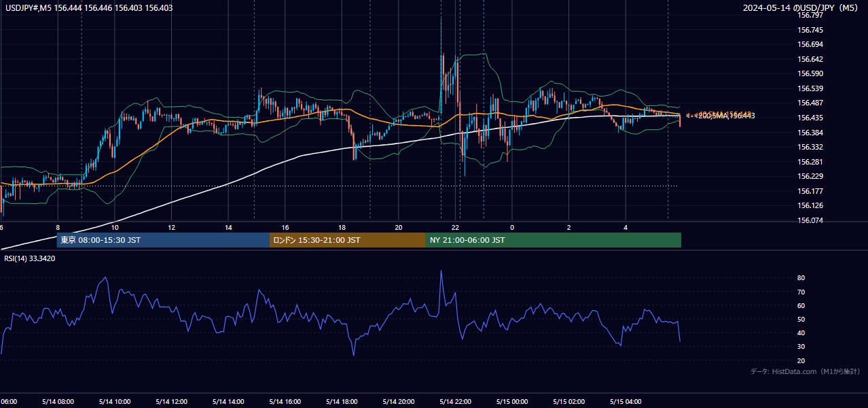Click price scale value 156.332

809,147
